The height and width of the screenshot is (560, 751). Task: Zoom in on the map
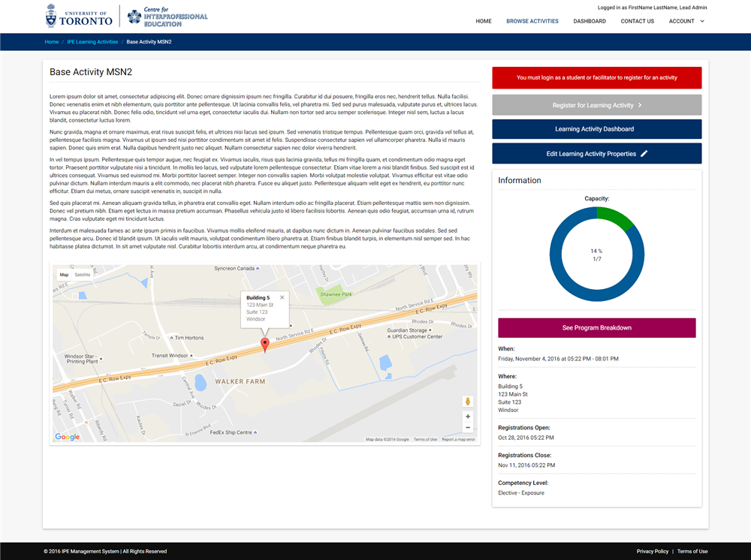click(x=468, y=417)
